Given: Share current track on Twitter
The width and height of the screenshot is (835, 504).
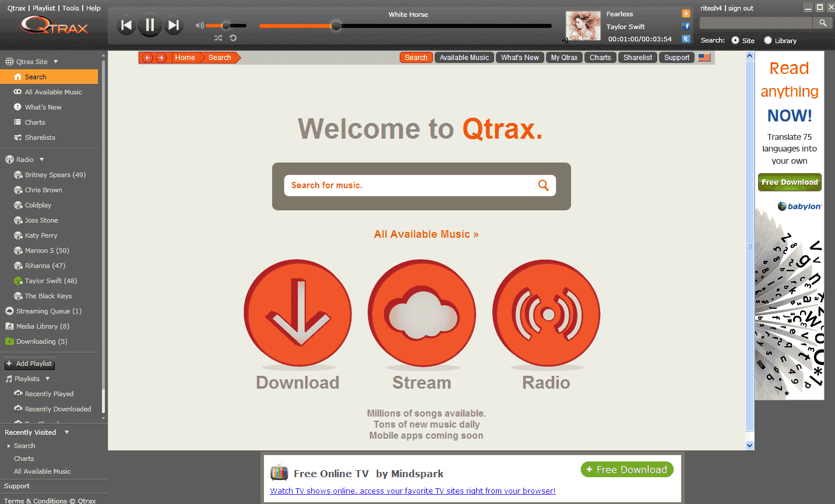Looking at the screenshot, I should [x=686, y=38].
